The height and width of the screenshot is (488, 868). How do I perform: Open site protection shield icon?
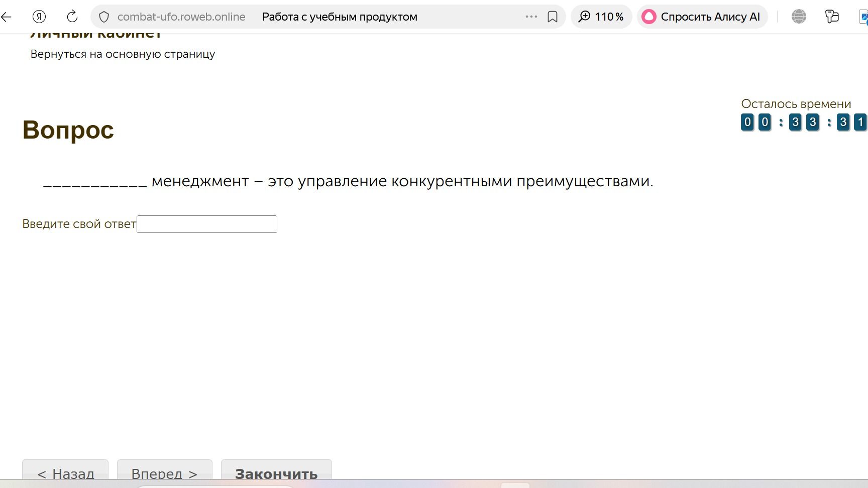click(104, 17)
